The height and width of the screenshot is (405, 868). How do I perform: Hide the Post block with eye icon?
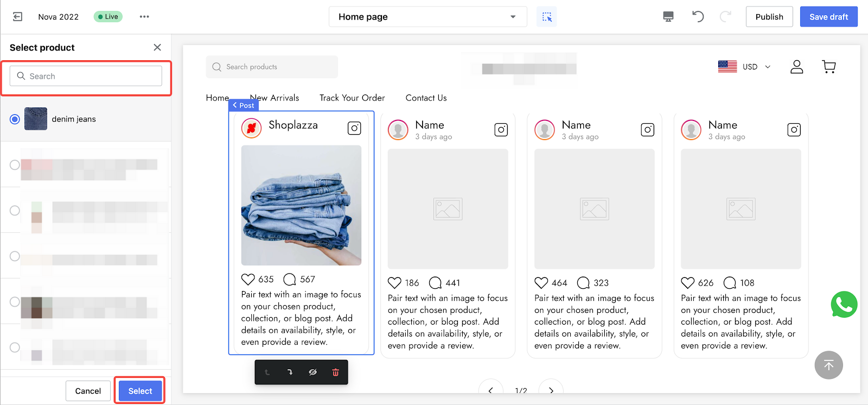click(312, 372)
